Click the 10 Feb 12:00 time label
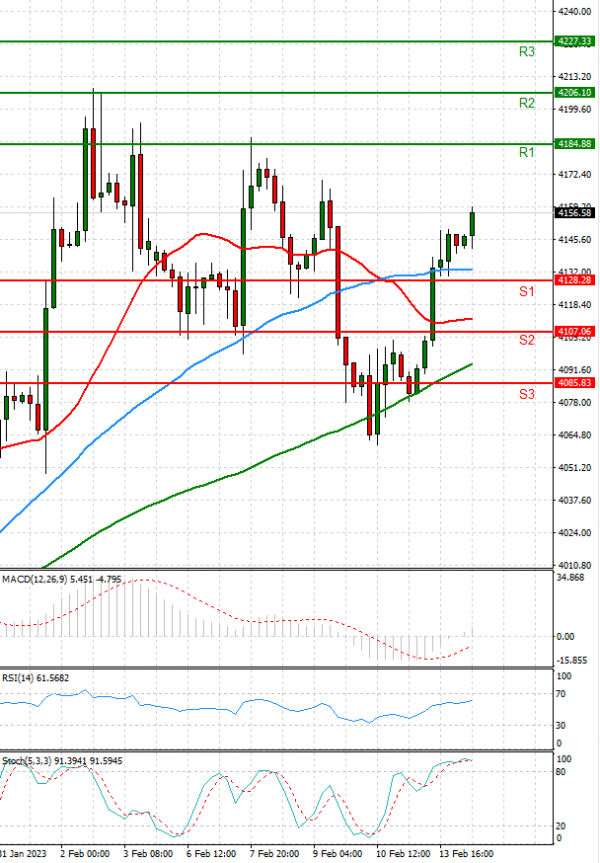 pos(402,854)
